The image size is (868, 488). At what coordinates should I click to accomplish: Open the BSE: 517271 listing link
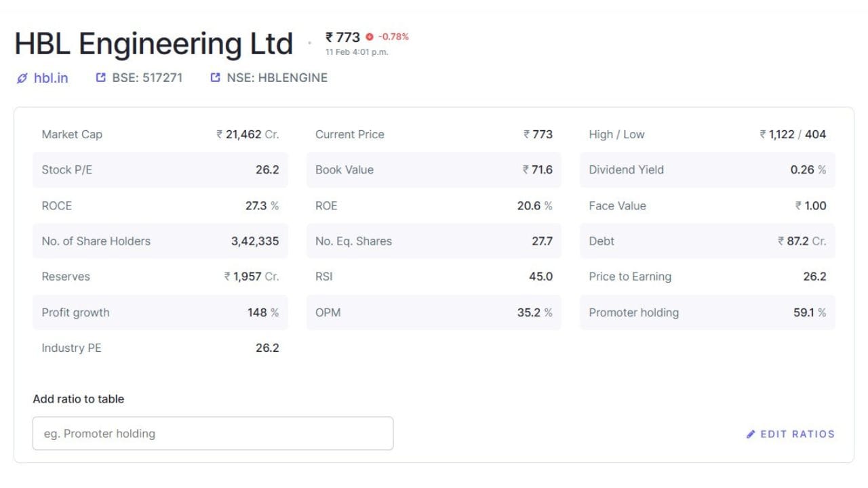147,78
